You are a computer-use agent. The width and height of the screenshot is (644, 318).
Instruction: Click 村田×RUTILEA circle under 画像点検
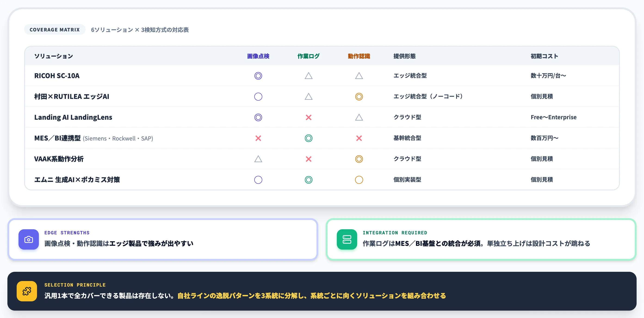coord(258,96)
